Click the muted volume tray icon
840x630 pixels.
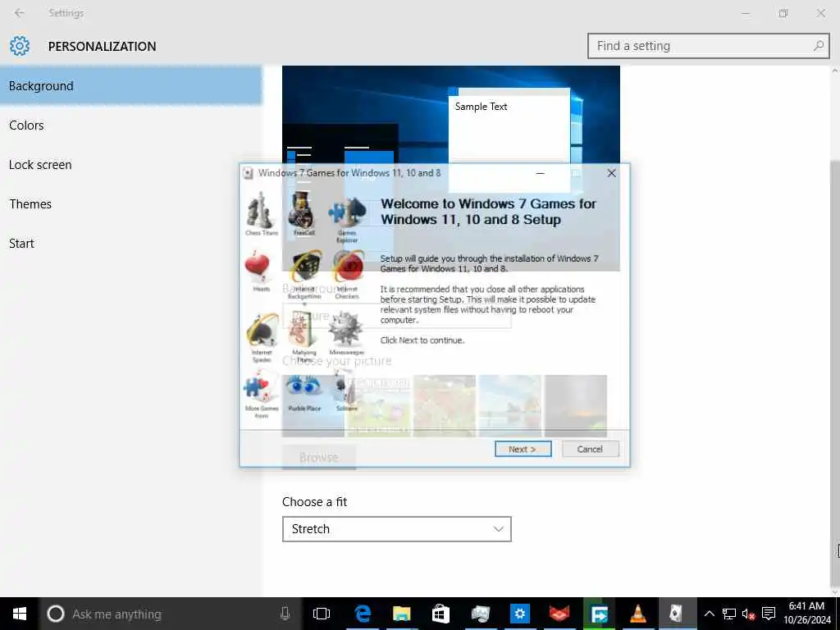click(x=748, y=614)
